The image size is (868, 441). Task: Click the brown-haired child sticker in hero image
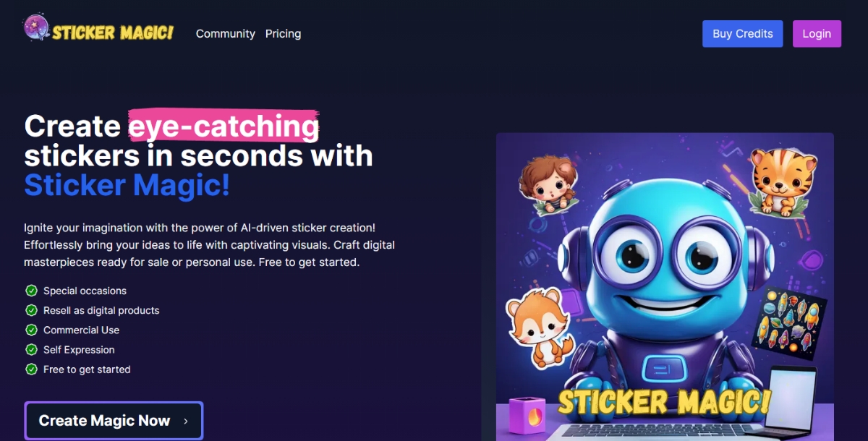click(550, 184)
